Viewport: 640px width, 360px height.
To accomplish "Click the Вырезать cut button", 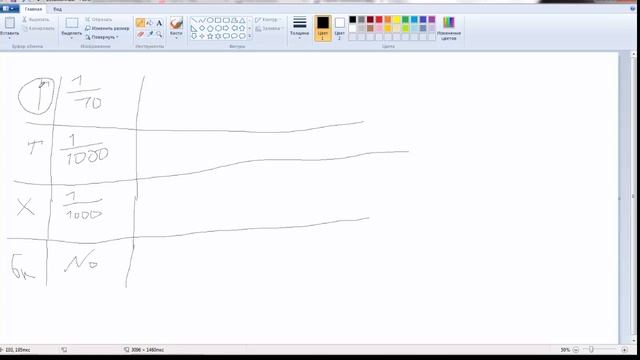I will (36, 20).
